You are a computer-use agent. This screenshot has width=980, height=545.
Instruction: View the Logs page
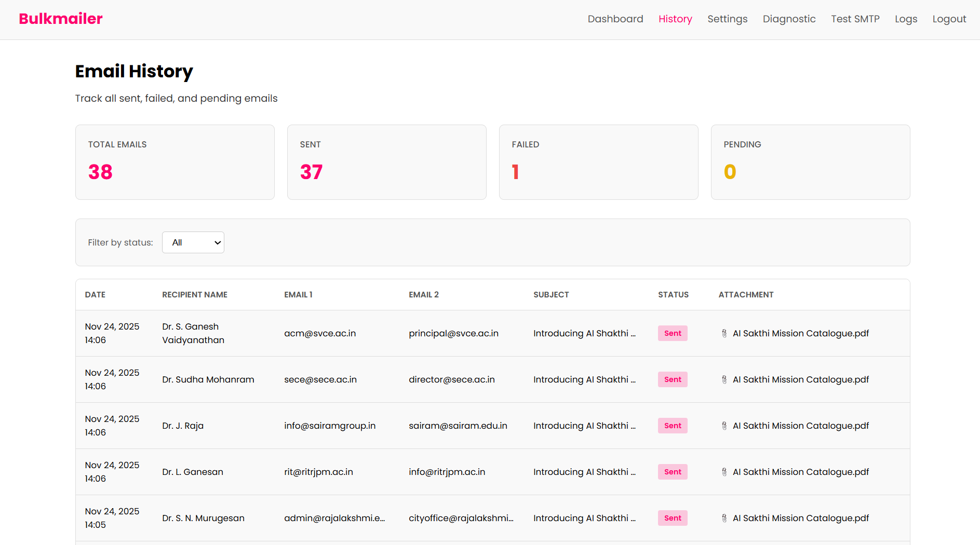click(x=906, y=19)
